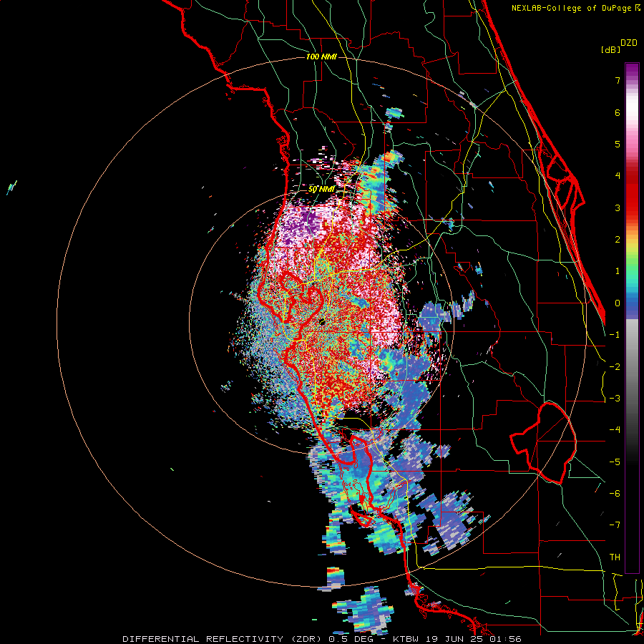Click the 50 NMI range ring label
644x644 pixels.
(x=321, y=190)
